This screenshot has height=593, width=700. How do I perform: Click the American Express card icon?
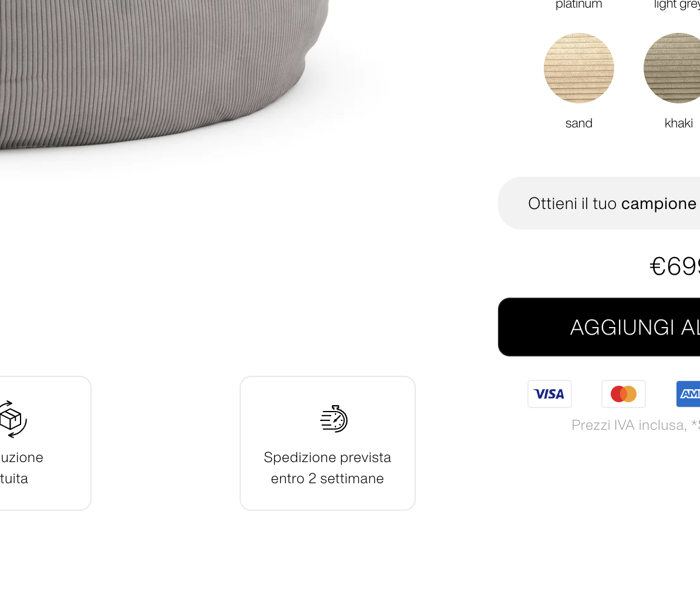tap(688, 394)
